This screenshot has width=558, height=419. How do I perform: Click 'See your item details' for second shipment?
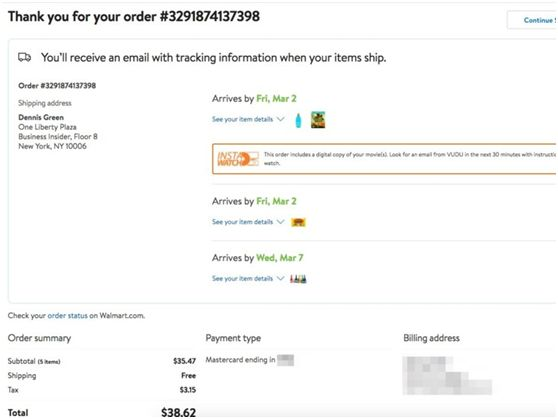(242, 222)
